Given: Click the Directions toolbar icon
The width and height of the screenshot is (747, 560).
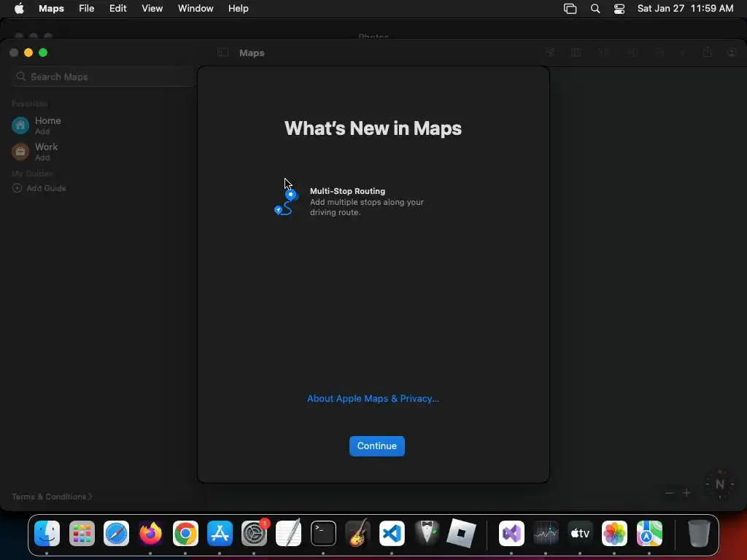Looking at the screenshot, I should point(659,52).
